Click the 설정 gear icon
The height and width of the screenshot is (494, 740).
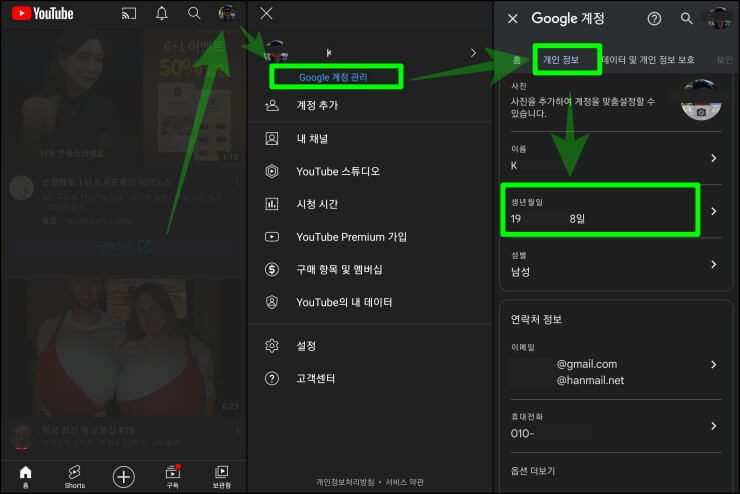[x=272, y=345]
